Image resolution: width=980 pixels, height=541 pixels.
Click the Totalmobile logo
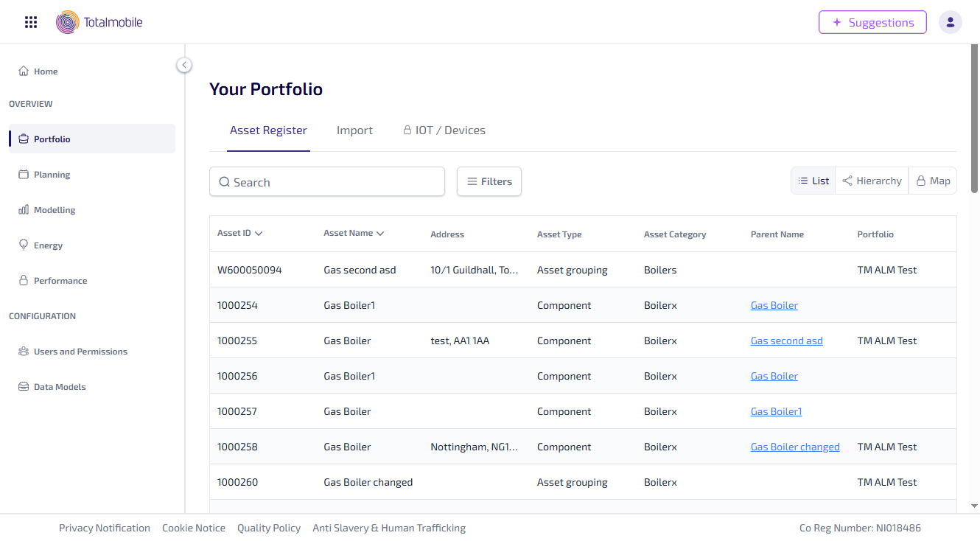click(99, 22)
